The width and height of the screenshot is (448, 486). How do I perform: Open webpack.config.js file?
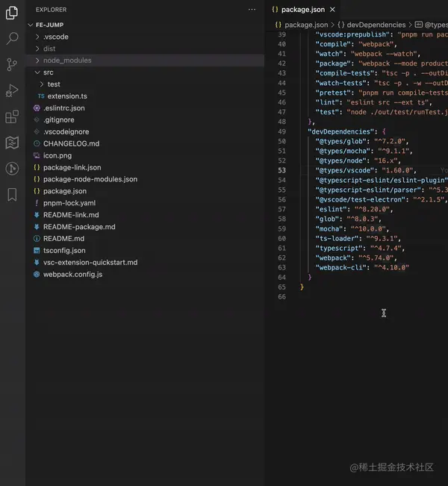[145, 274]
